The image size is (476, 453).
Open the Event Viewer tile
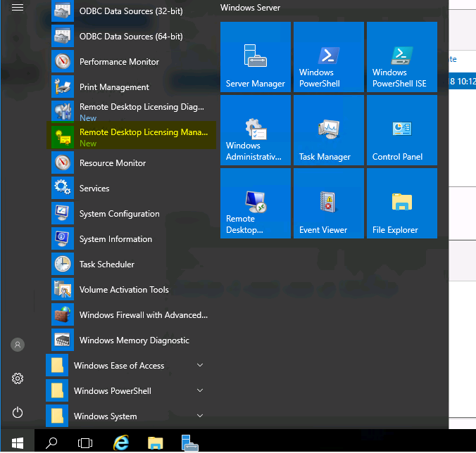(x=328, y=203)
